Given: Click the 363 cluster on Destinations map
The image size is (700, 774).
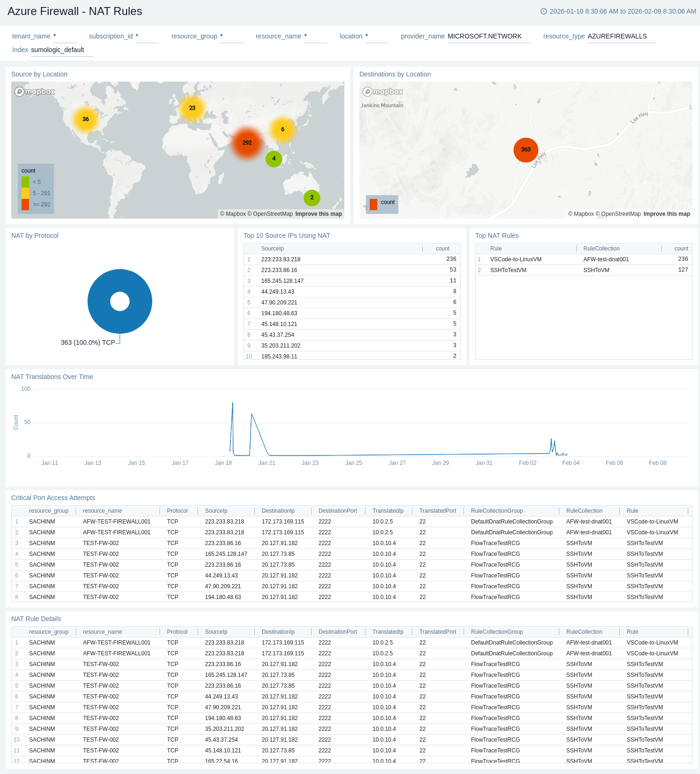Looking at the screenshot, I should coord(525,150).
